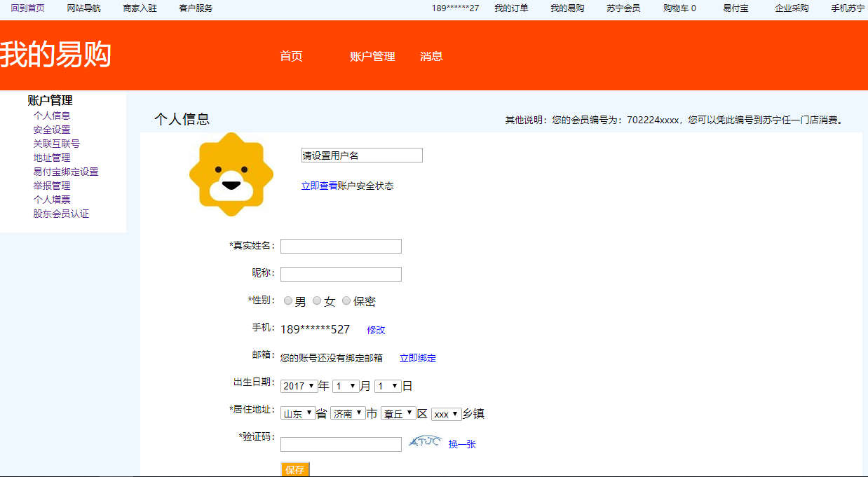
Task: Click 立即查 account security link
Action: [x=315, y=186]
